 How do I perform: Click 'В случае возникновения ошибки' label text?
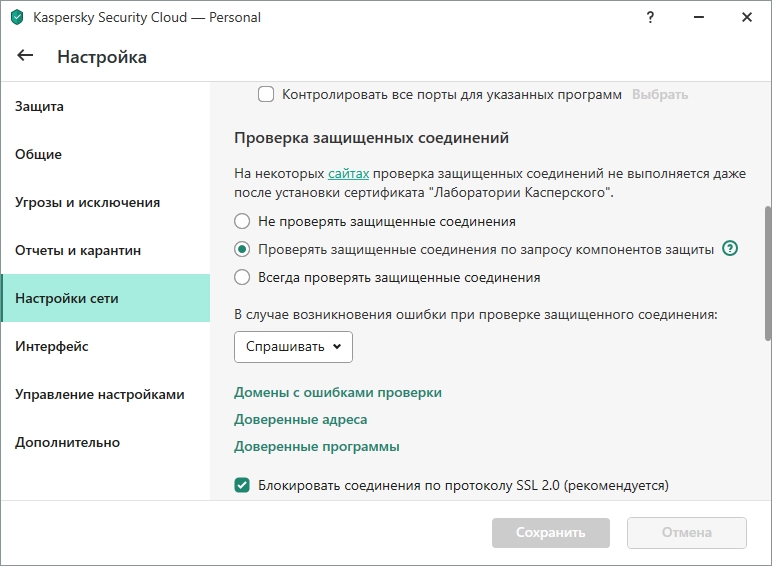(x=476, y=314)
